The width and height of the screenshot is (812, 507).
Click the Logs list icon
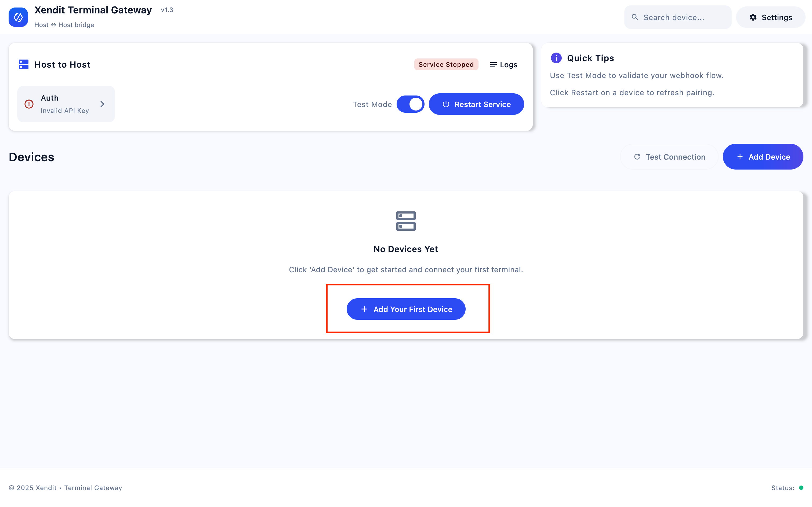coord(493,64)
